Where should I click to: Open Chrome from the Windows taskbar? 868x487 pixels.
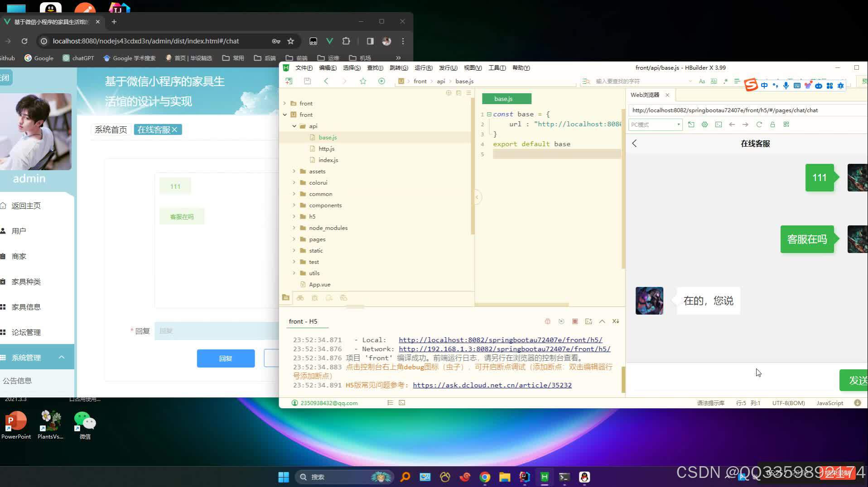(x=485, y=477)
